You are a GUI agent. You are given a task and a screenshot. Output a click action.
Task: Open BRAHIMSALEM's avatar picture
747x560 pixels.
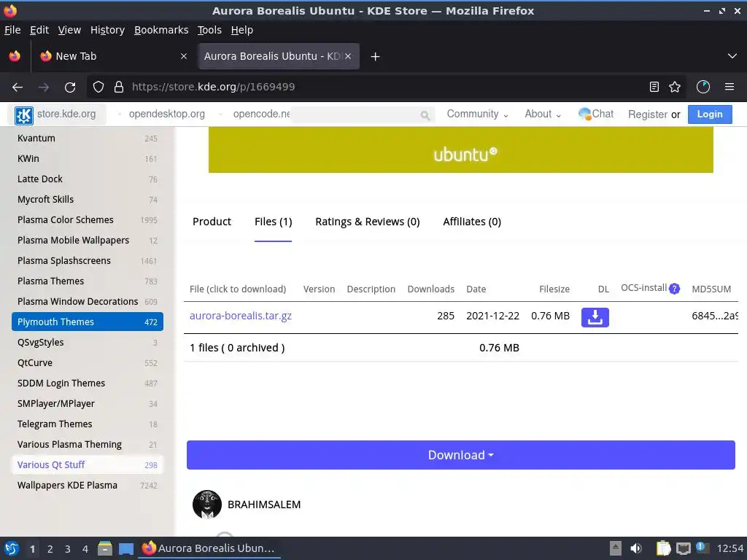[207, 505]
